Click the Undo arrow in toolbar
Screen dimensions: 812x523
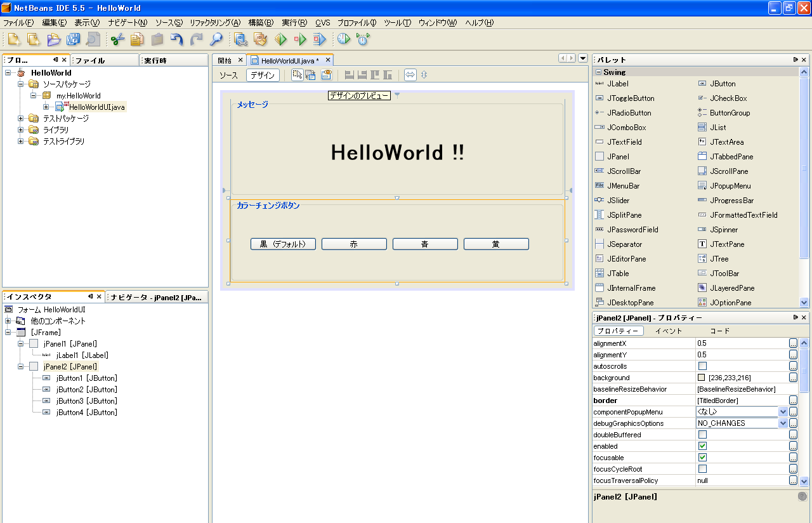click(x=177, y=39)
